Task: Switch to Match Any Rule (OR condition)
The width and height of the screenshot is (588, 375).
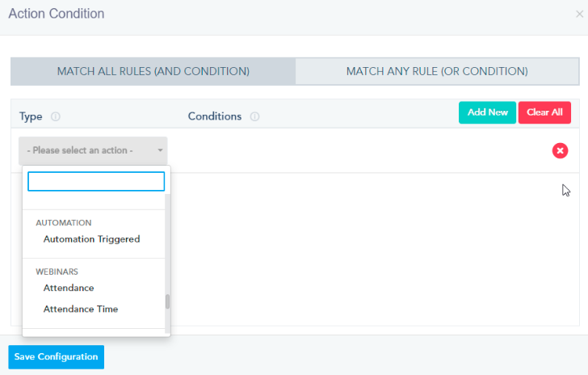Action: (x=437, y=71)
